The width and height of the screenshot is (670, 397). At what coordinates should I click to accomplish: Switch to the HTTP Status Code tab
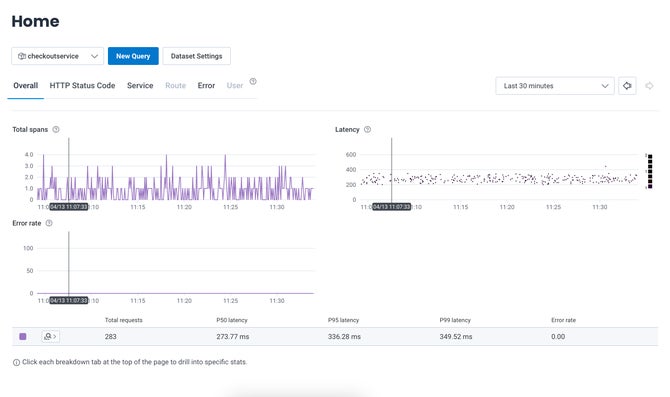[x=82, y=85]
